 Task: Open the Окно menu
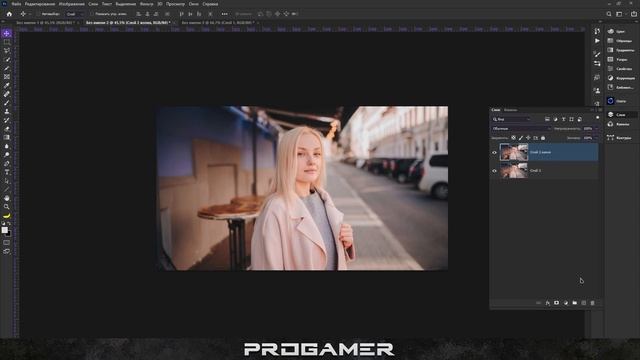pyautogui.click(x=194, y=4)
